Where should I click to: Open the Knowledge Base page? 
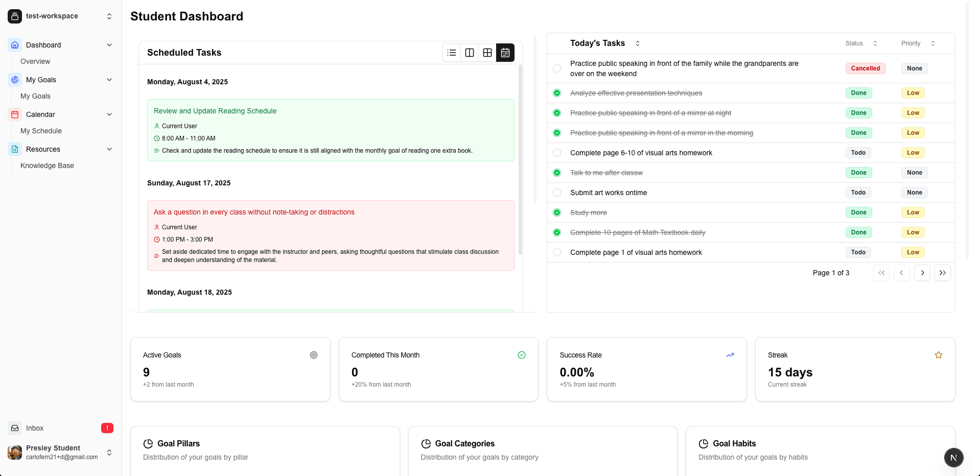(x=47, y=165)
